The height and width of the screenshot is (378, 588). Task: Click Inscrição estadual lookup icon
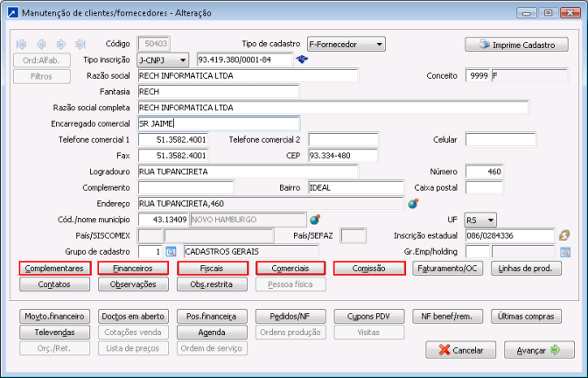pos(564,235)
